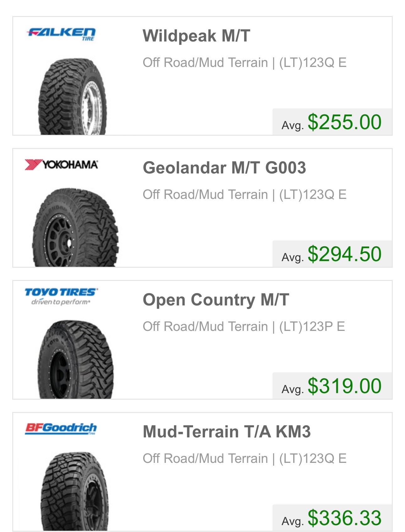The width and height of the screenshot is (405, 532).
Task: Click the KM3 Off Road/Mud Terrain description
Action: 244,458
